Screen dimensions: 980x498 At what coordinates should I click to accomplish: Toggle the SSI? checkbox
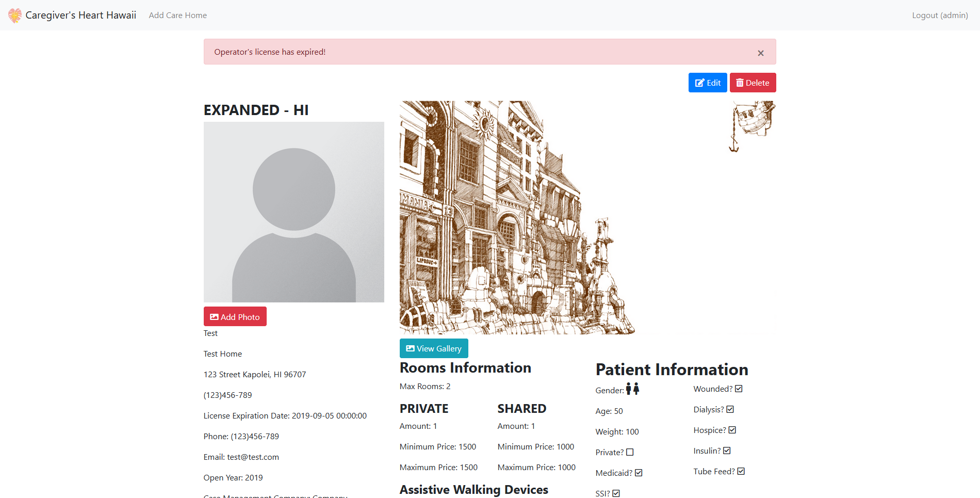(x=616, y=493)
